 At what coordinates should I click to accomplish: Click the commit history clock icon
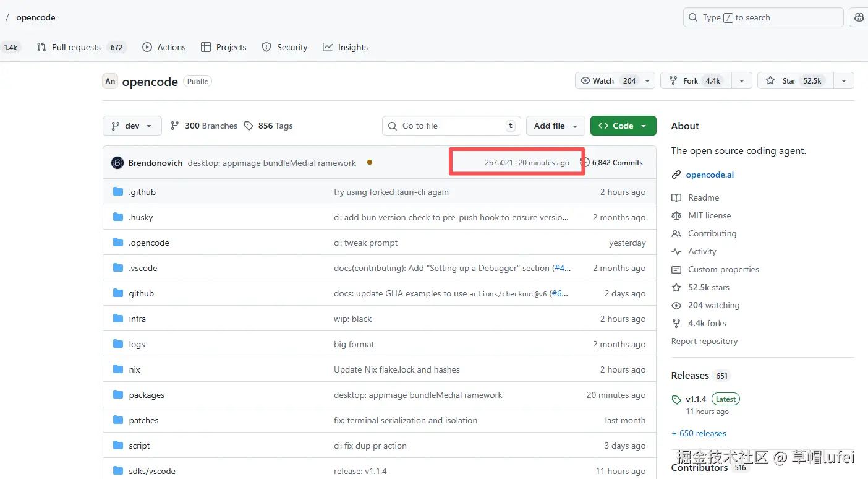click(585, 163)
